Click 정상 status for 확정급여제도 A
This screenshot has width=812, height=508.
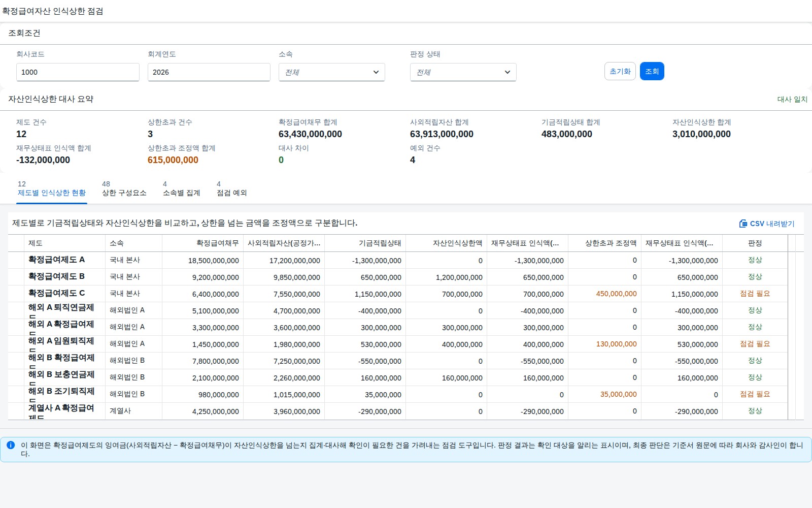(x=755, y=260)
